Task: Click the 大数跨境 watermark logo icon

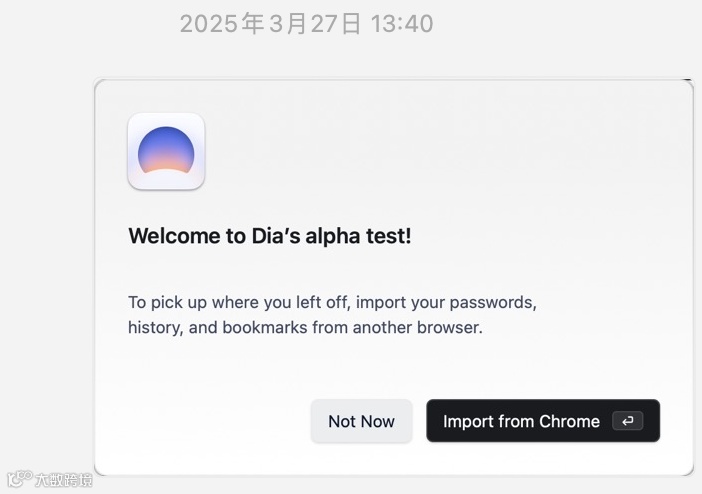Action: pos(19,479)
